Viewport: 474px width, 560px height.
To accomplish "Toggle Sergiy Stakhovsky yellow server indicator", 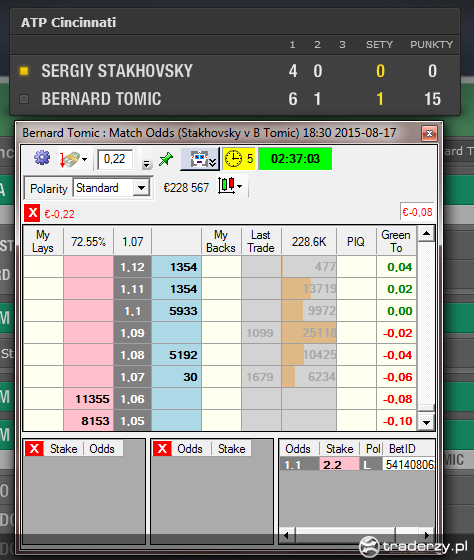I will tap(24, 71).
